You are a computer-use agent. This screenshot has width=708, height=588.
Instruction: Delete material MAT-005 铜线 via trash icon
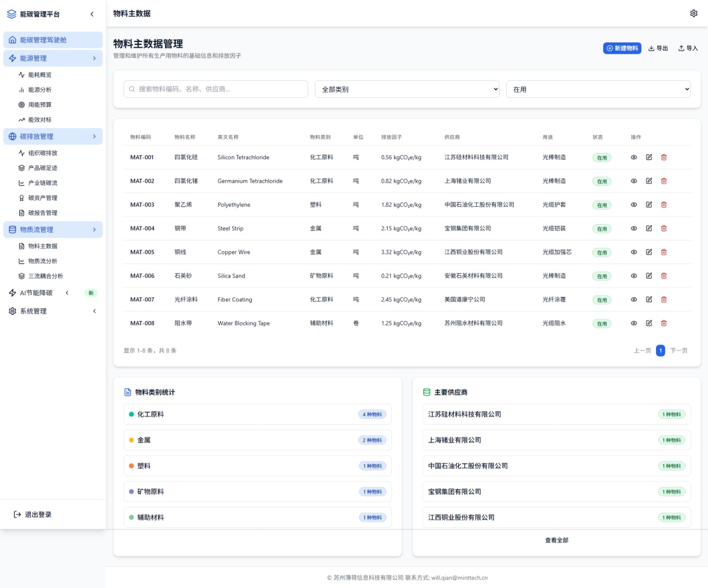[x=664, y=252]
